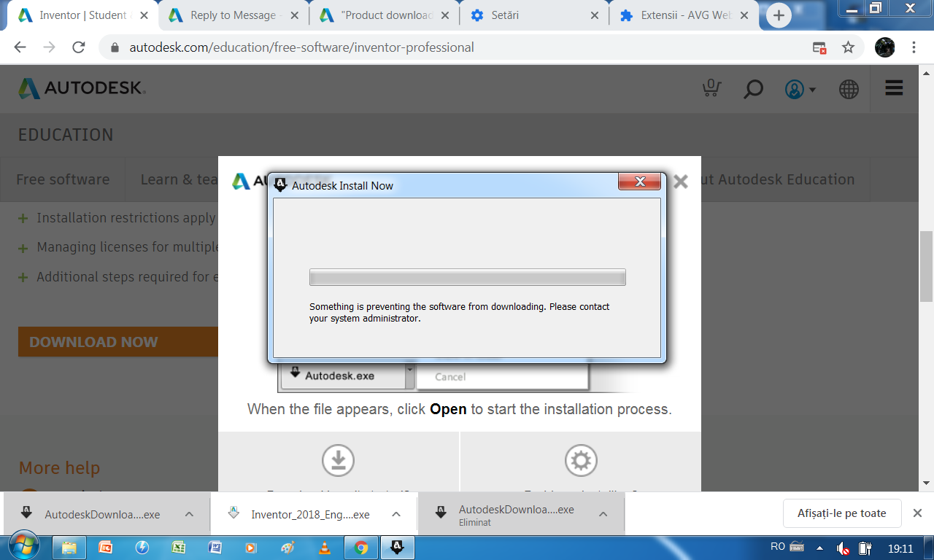Open the Windows Start menu
Screen dimensions: 934x560
click(24, 547)
